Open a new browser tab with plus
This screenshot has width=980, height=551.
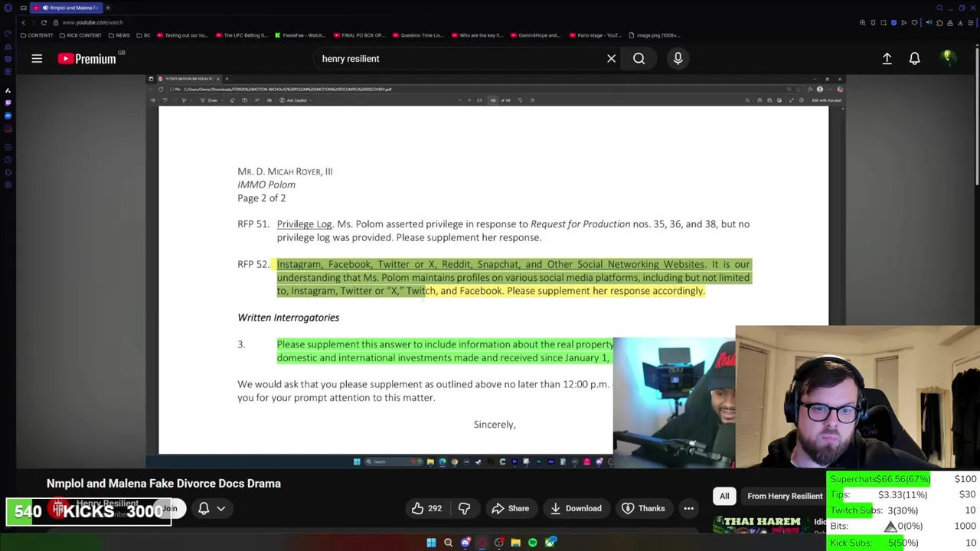pyautogui.click(x=107, y=8)
